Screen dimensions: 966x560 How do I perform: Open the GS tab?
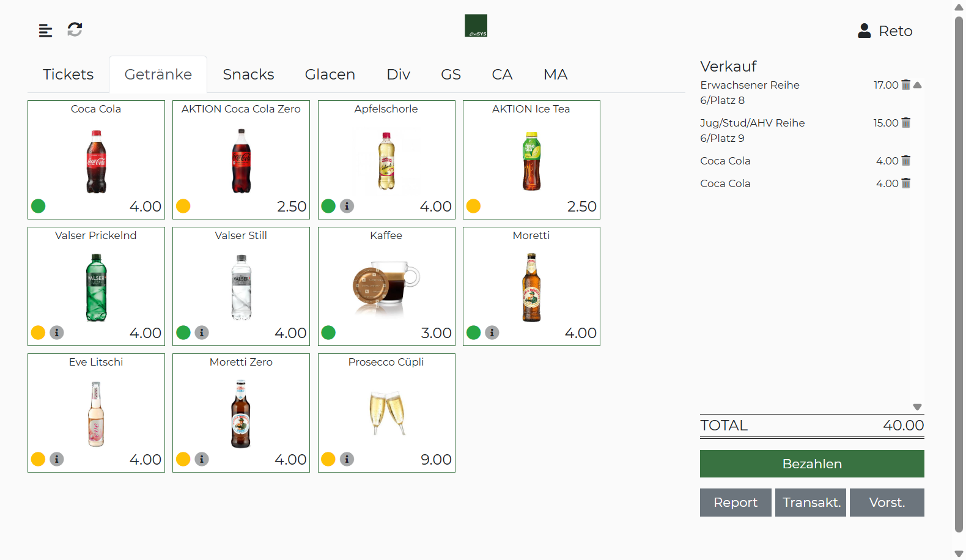451,75
